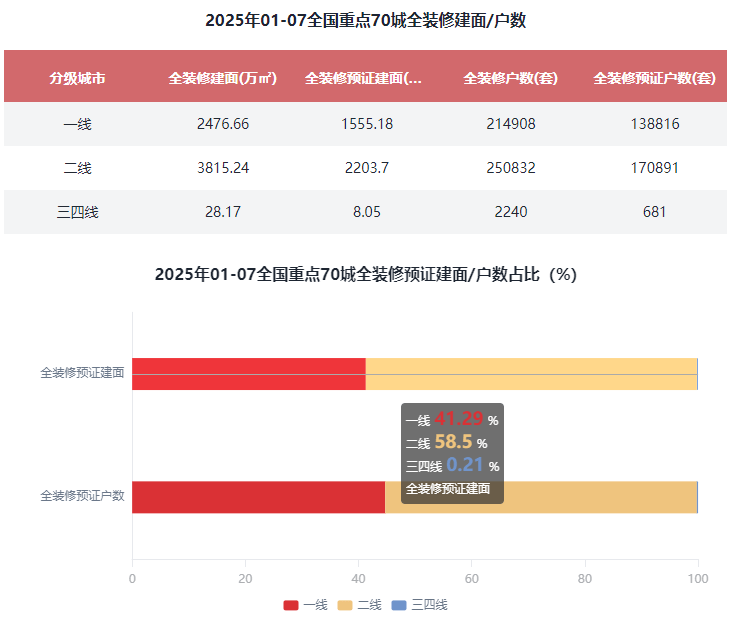This screenshot has height=629, width=731.
Task: Click the truncated 全装修预证建面 table column header
Action: coord(363,77)
